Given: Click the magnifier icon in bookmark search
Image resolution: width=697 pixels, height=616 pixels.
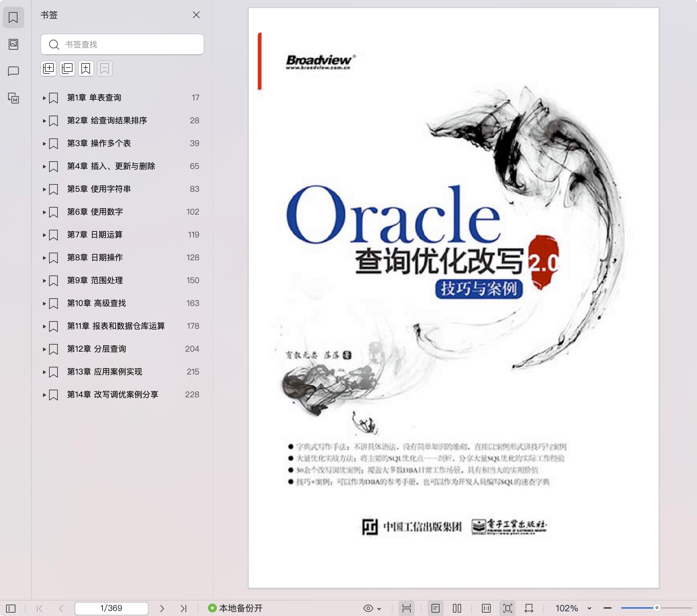Looking at the screenshot, I should [54, 44].
